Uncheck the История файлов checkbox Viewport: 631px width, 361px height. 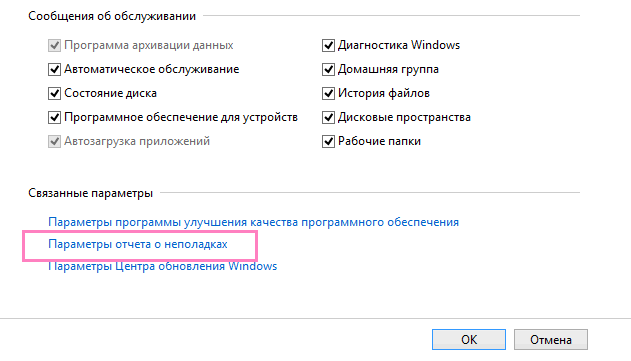click(328, 93)
